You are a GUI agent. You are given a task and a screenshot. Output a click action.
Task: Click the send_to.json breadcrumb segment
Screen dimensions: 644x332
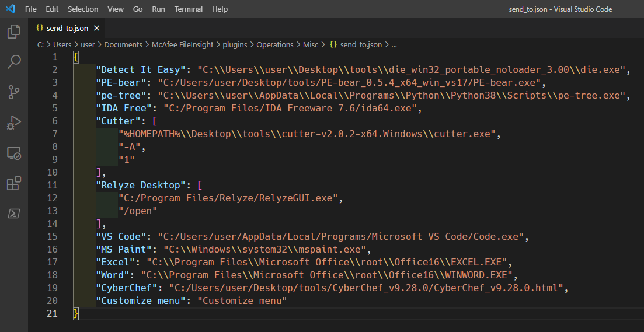tap(356, 45)
